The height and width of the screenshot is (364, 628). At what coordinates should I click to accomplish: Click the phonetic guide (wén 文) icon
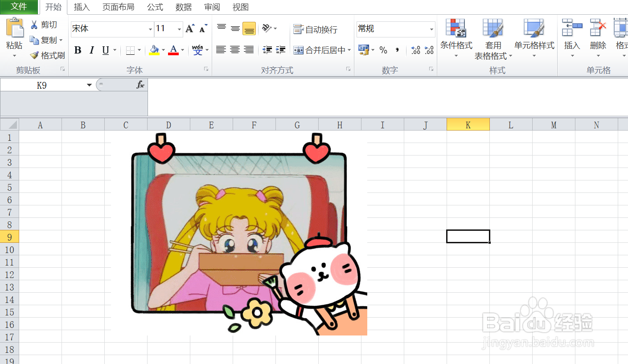pyautogui.click(x=197, y=50)
